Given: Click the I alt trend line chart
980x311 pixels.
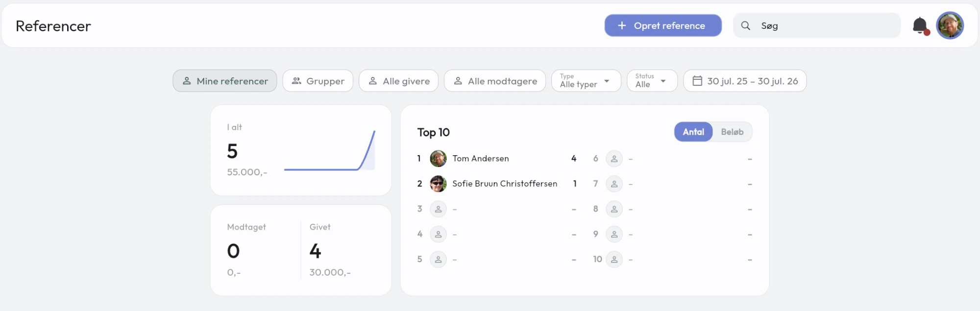Looking at the screenshot, I should [330, 150].
